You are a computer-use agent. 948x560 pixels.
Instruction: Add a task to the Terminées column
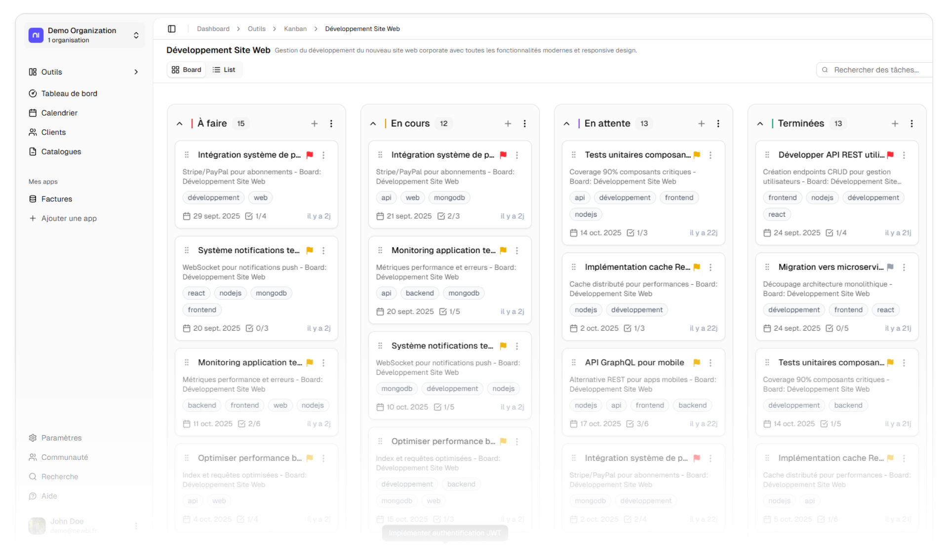(x=895, y=123)
